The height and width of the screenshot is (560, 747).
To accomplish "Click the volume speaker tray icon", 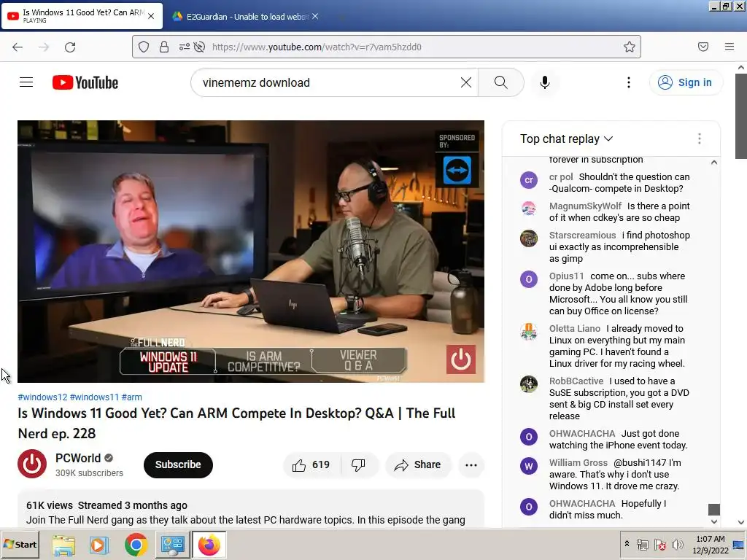I will tap(678, 544).
